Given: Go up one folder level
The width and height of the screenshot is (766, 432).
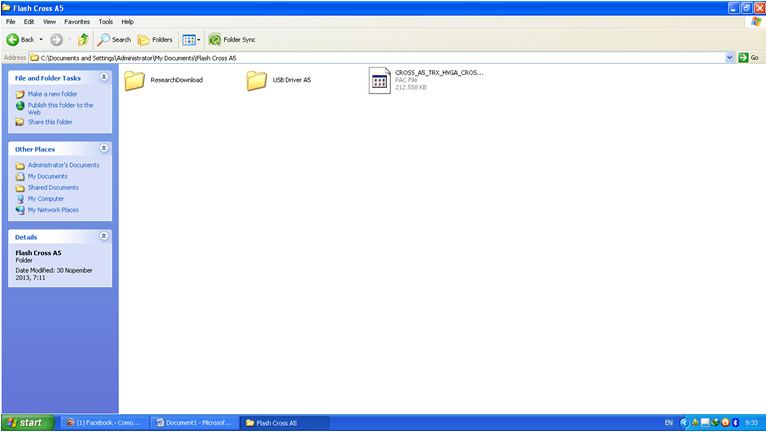Looking at the screenshot, I should [x=84, y=40].
